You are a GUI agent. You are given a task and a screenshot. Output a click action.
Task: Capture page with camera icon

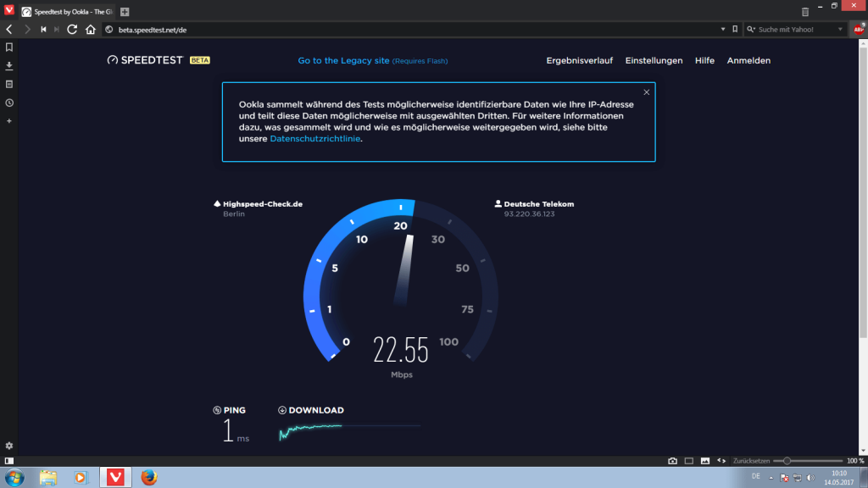tap(672, 461)
